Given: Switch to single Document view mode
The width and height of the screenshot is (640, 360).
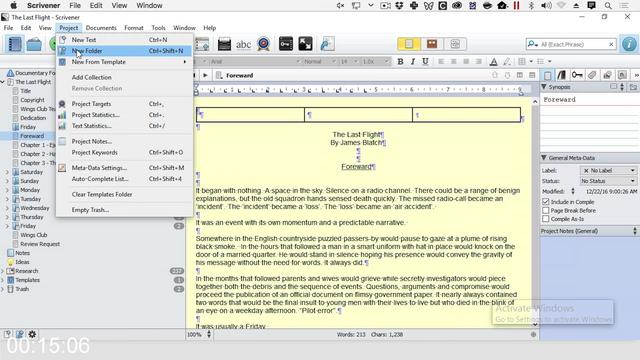Looking at the screenshot, I should pos(409,44).
